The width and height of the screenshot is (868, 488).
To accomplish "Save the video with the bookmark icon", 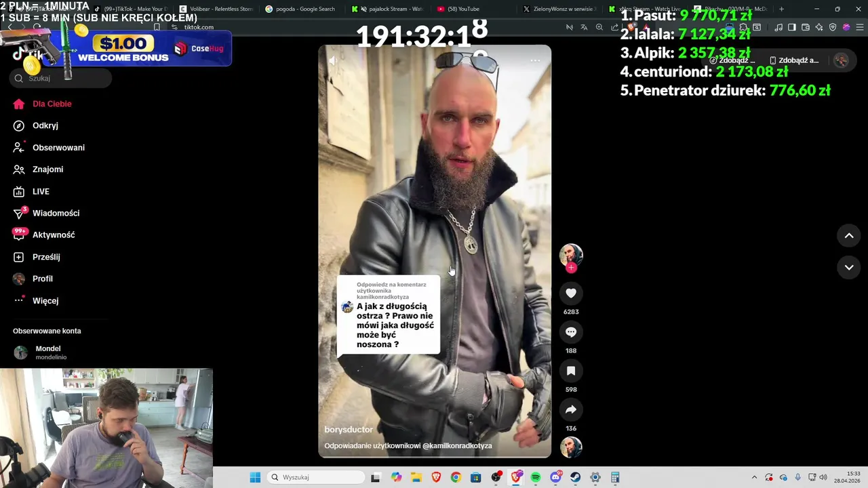I will (571, 371).
